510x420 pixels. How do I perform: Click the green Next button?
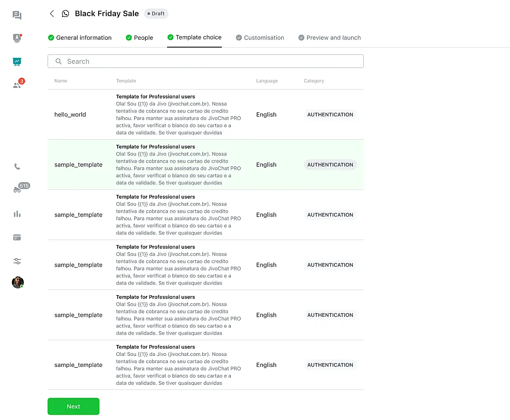[x=74, y=406]
